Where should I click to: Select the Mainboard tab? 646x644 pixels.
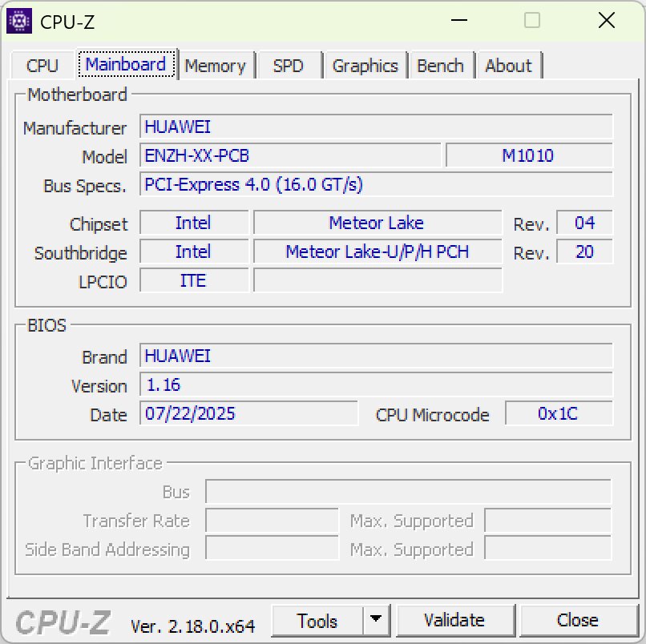[x=126, y=64]
